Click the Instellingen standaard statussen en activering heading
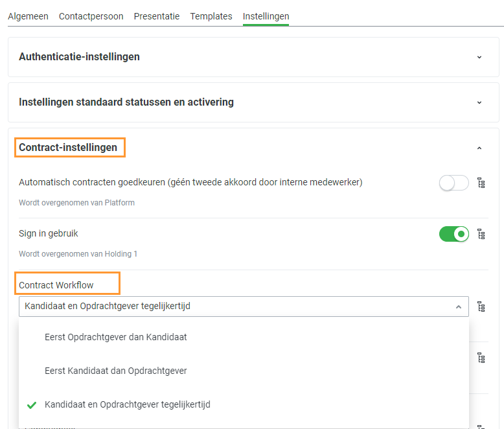The image size is (504, 429). point(126,102)
